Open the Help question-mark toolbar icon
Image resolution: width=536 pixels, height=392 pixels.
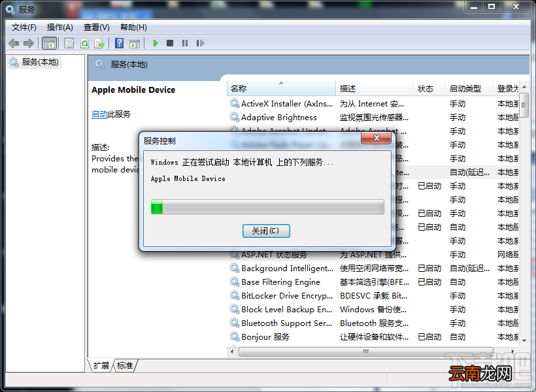[x=120, y=43]
